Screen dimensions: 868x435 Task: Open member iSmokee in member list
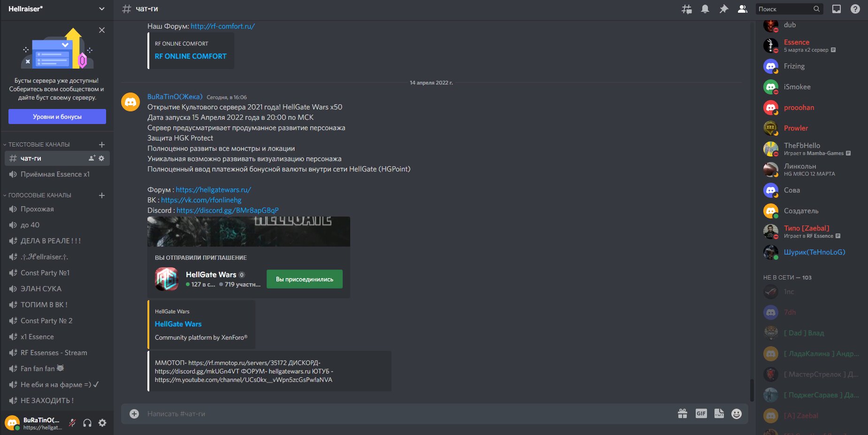[x=812, y=87]
